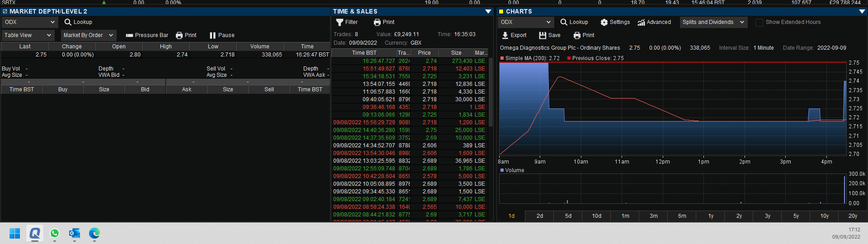Select the 16:26:47.727 trade row
This screenshot has height=244, width=868.
(x=409, y=61)
